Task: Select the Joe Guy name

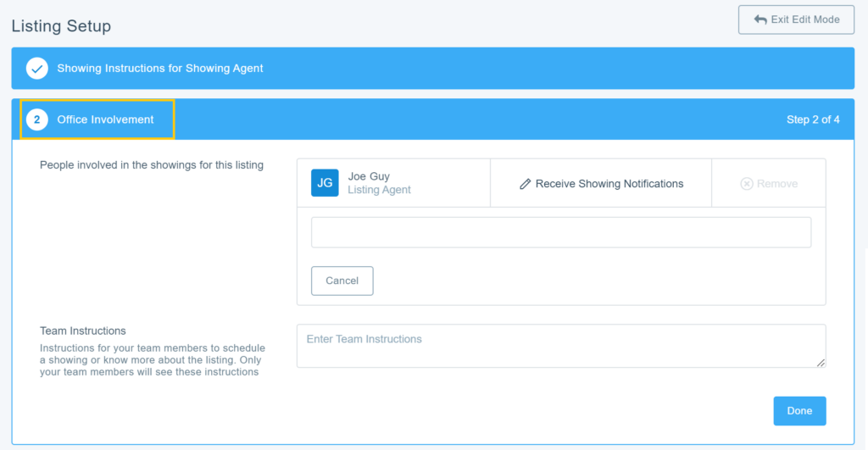Action: click(369, 176)
